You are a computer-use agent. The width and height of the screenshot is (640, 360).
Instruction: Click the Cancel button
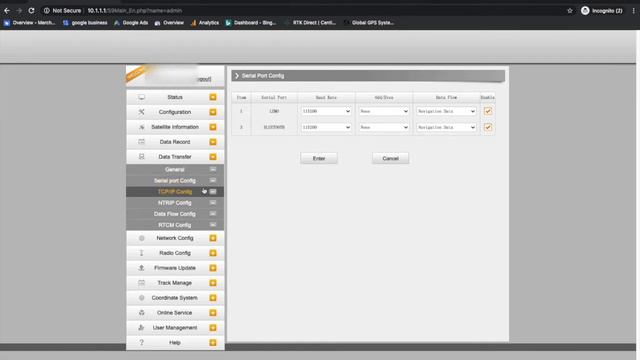pyautogui.click(x=390, y=158)
